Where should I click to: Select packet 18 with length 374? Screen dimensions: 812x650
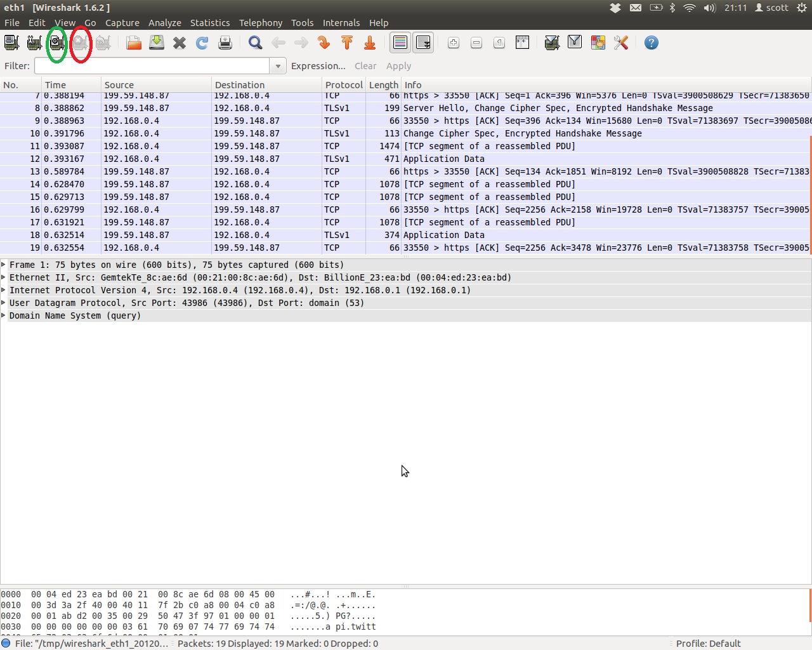point(405,235)
